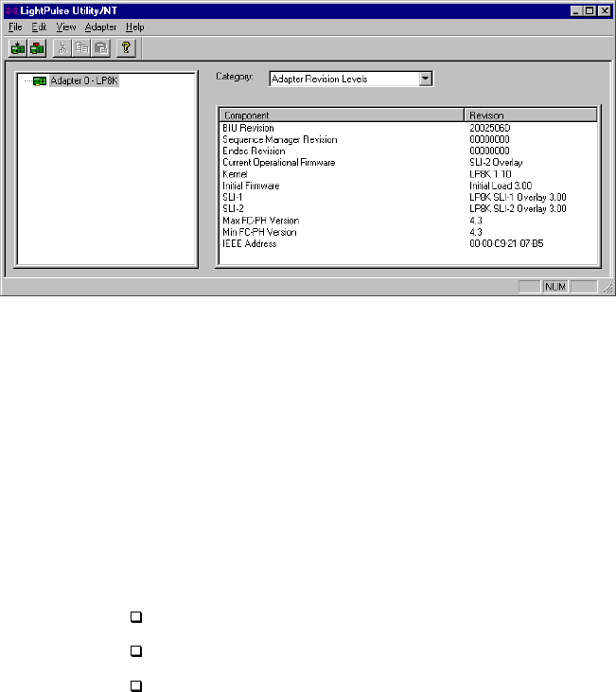Close the LightPulse Utility window
The image size is (616, 692).
(605, 11)
